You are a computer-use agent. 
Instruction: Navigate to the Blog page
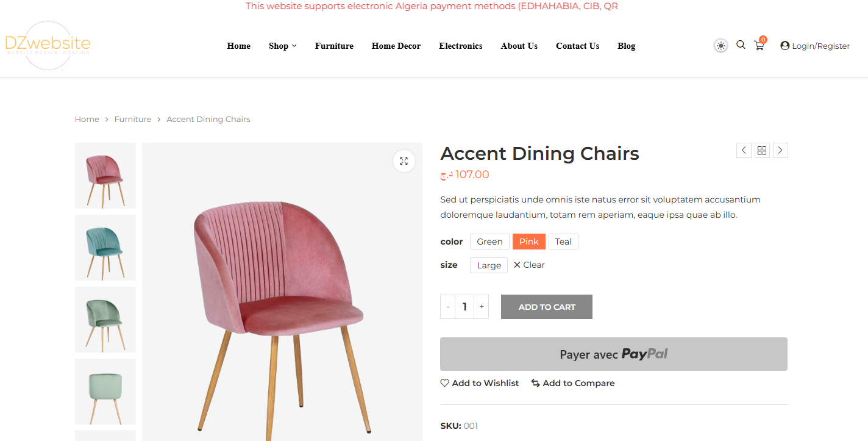(626, 46)
